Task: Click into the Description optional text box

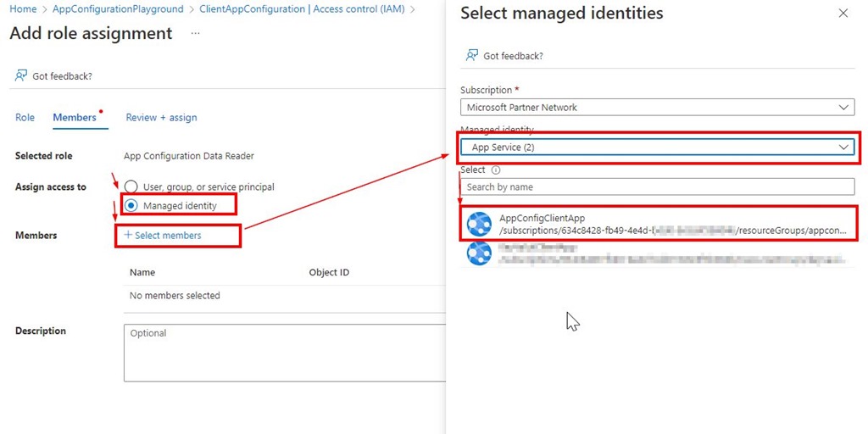Action: (x=285, y=352)
